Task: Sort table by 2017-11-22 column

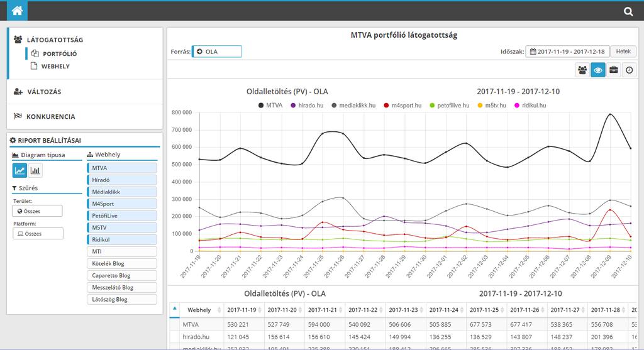Action: point(365,310)
